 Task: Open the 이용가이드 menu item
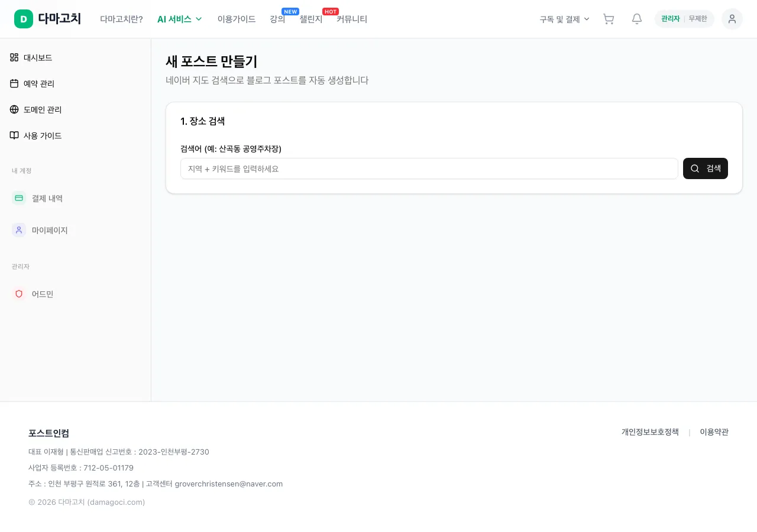(x=237, y=19)
